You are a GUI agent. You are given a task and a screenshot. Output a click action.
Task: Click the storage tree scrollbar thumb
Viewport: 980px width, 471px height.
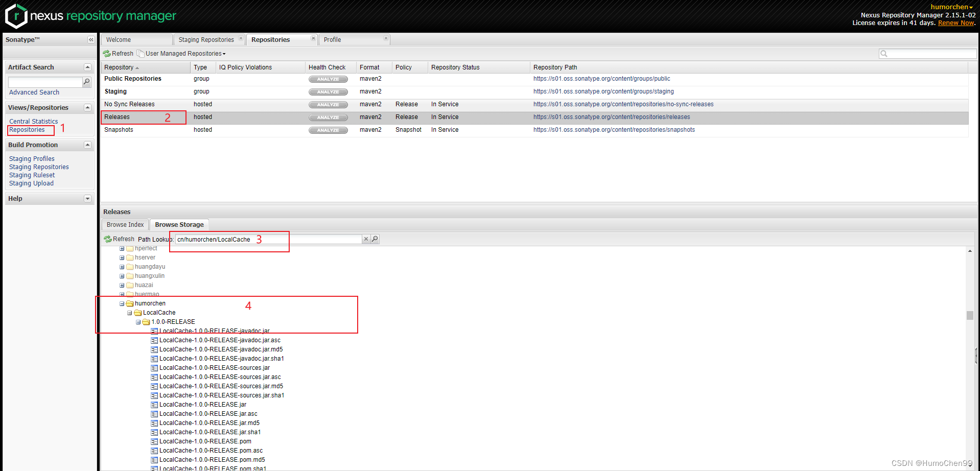970,315
